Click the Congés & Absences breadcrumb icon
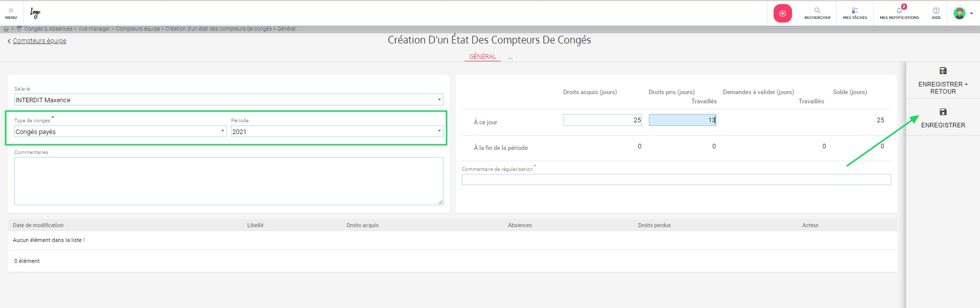 tap(19, 29)
